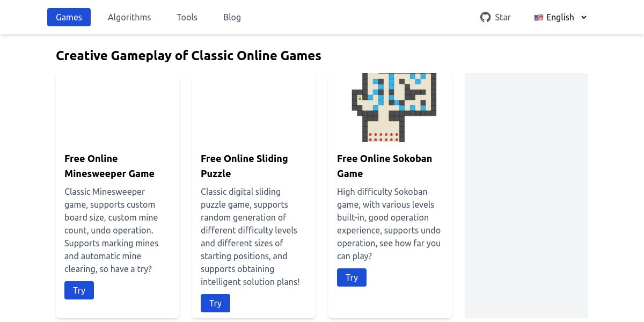The image size is (644, 322).
Task: Click the GitHub logo icon
Action: coord(485,17)
